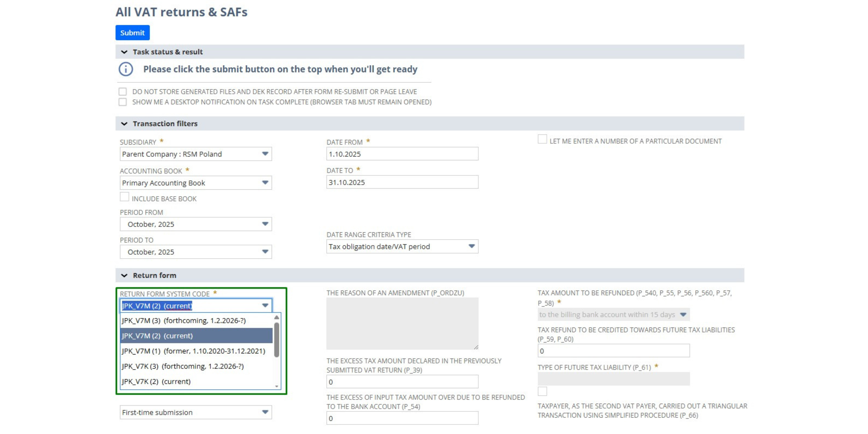Check INCLUDE BASE BOOK option
This screenshot has height=434, width=868.
click(125, 196)
